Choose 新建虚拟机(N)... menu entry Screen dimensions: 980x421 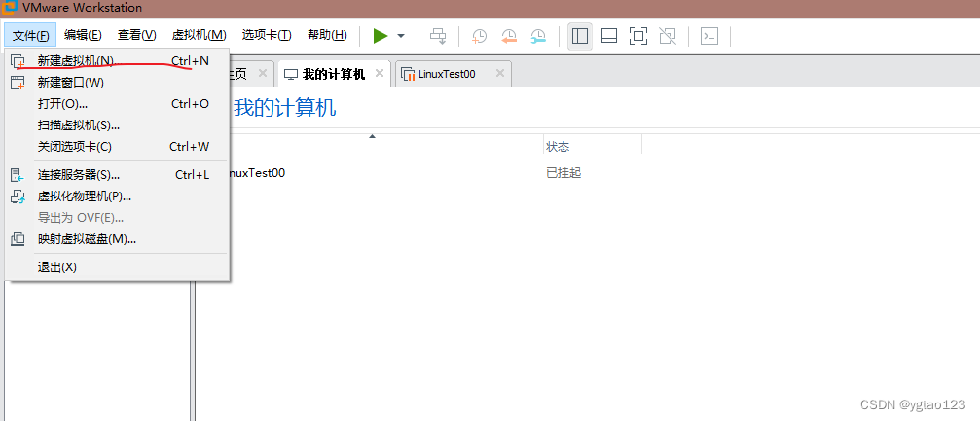point(118,60)
